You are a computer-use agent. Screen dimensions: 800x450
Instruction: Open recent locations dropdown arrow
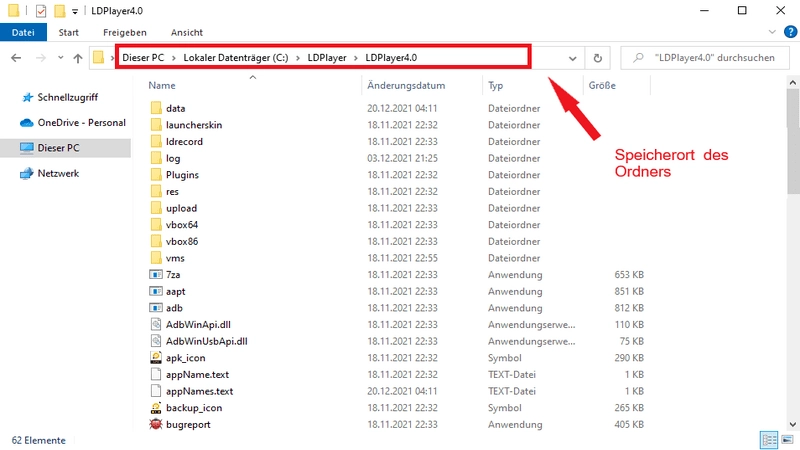(61, 58)
